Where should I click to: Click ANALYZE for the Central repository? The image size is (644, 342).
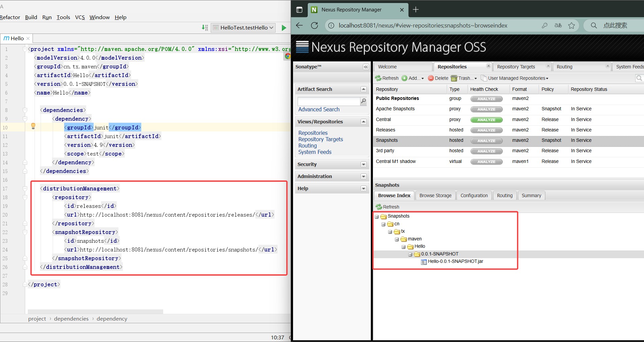[486, 120]
